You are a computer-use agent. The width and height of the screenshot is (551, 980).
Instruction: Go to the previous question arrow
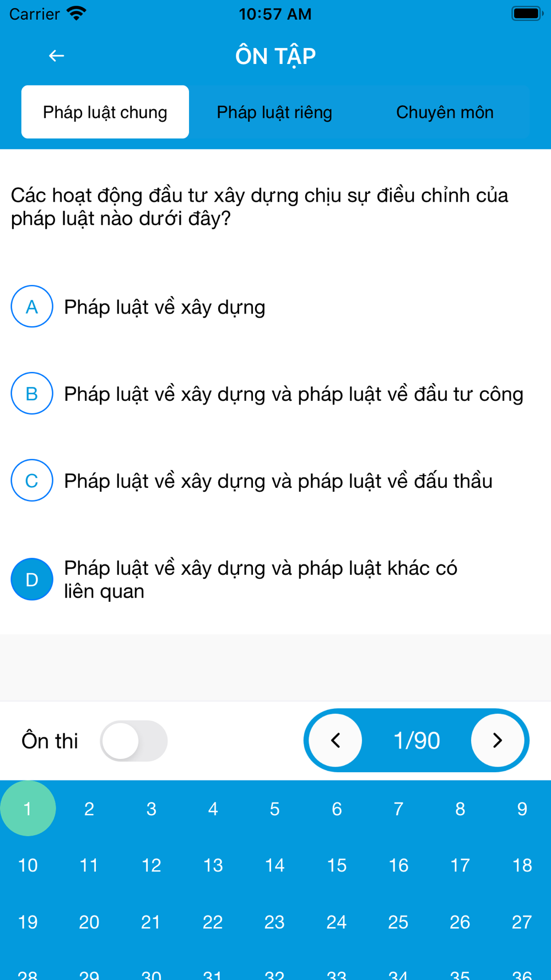[x=336, y=740]
